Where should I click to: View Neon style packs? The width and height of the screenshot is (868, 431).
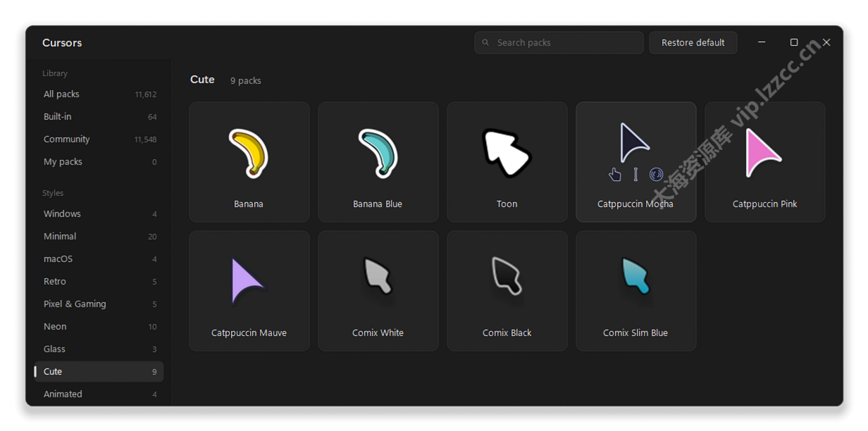[99, 327]
